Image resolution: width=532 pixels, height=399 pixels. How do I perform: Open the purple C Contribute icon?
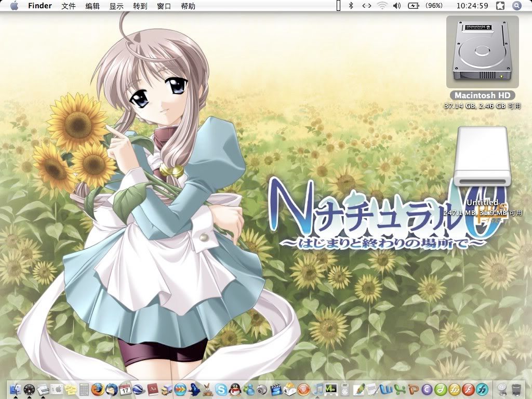point(427,390)
